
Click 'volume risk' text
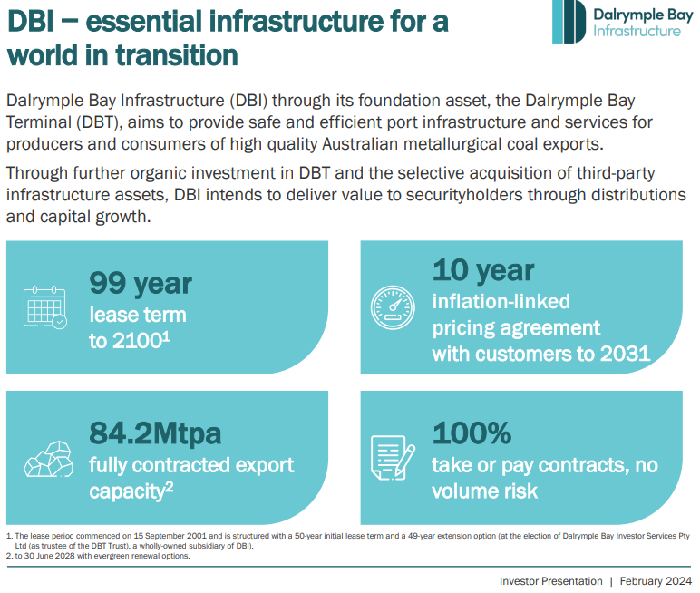[x=484, y=491]
